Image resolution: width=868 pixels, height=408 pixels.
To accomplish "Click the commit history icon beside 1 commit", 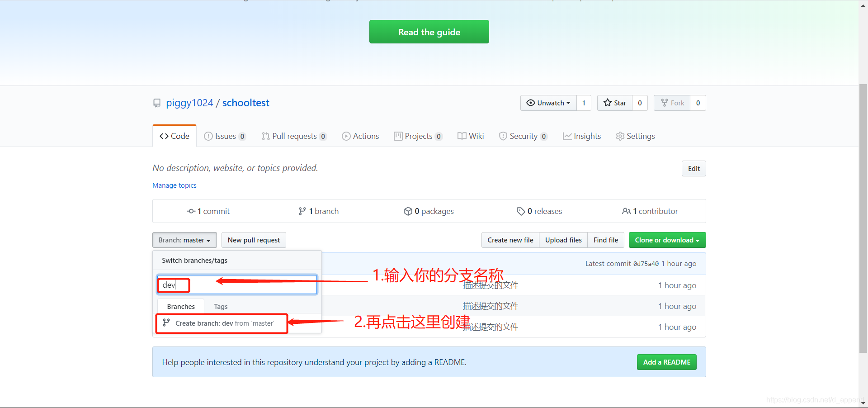I will (191, 211).
